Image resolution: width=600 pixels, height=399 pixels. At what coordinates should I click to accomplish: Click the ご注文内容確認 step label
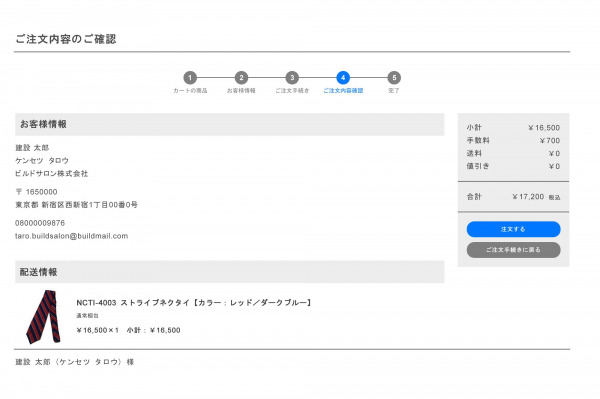tap(343, 91)
